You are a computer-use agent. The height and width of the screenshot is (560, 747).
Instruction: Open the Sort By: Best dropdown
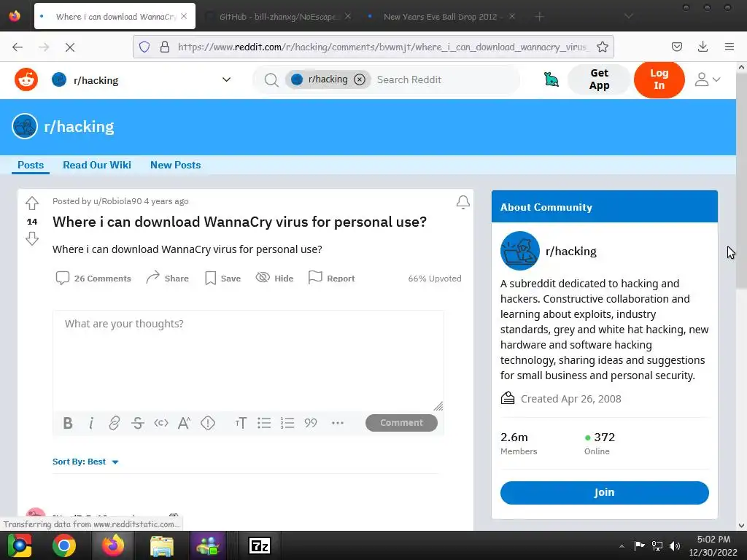point(85,462)
